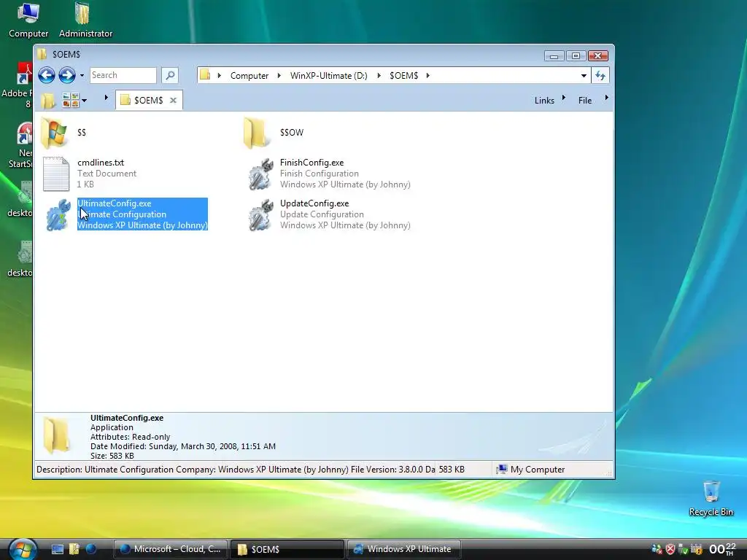
Task: Open the Computer desktop icon
Action: coord(28,20)
